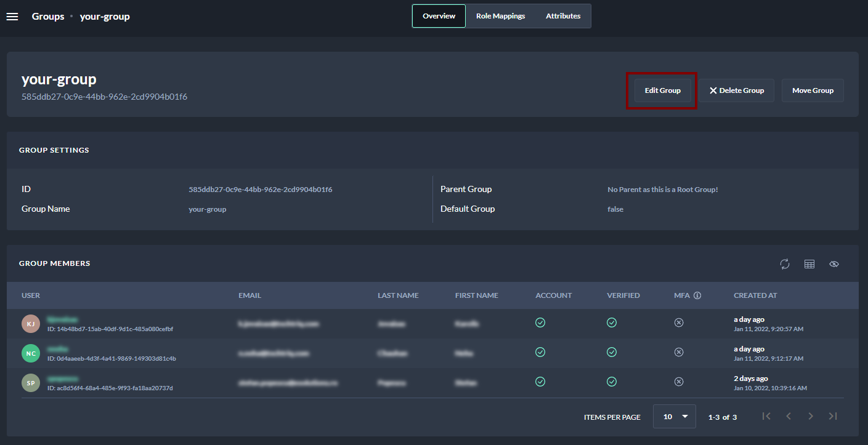
Task: Open the hamburger navigation menu
Action: (x=12, y=17)
